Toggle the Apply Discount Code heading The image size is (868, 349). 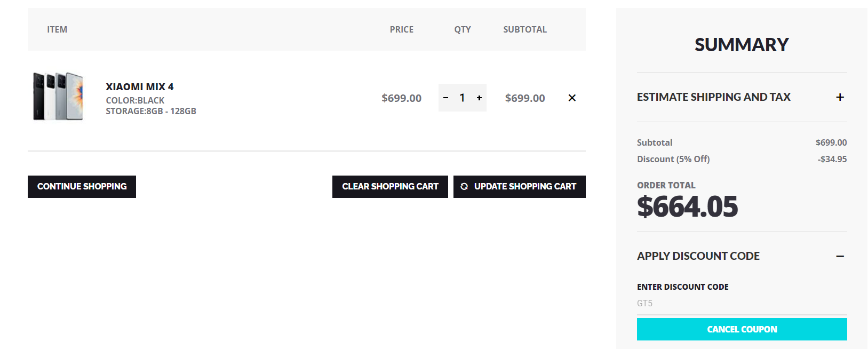(x=698, y=256)
